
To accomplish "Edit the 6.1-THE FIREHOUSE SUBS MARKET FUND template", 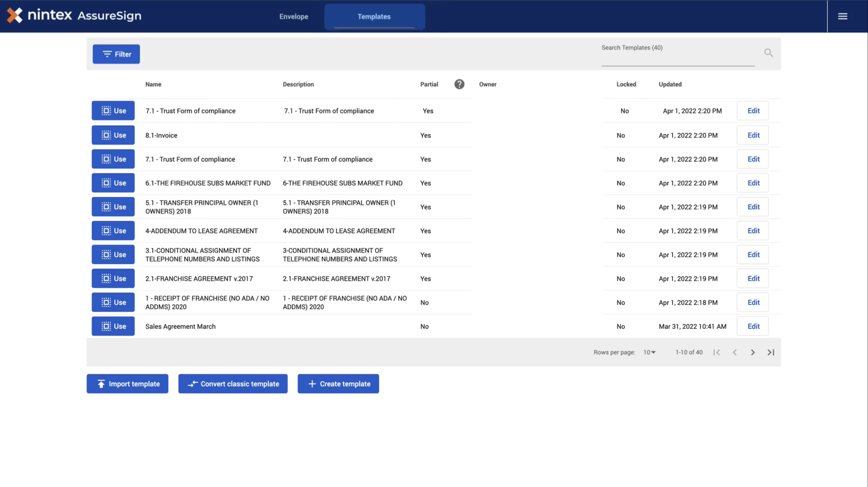I will [753, 183].
